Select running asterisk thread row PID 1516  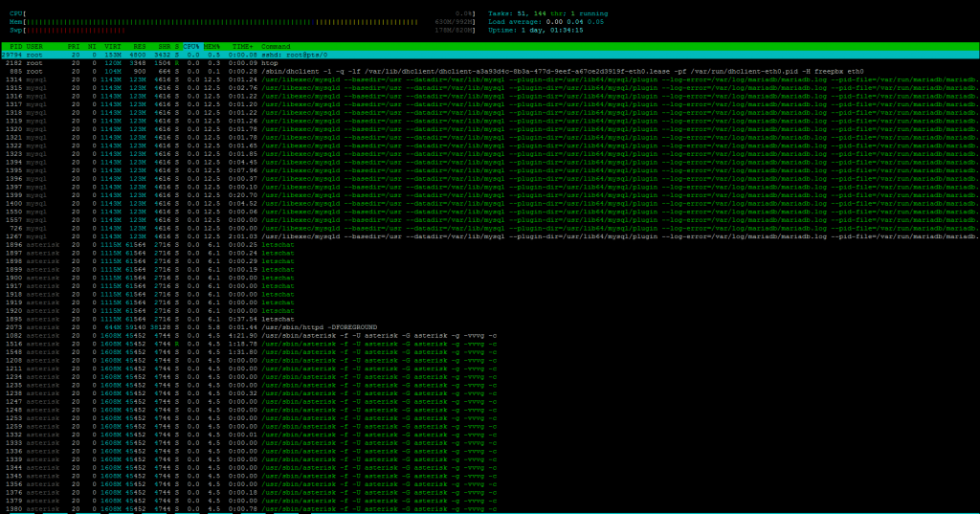pos(490,344)
